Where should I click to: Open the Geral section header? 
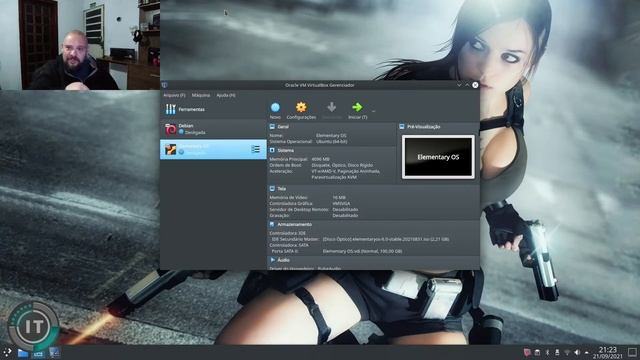283,127
